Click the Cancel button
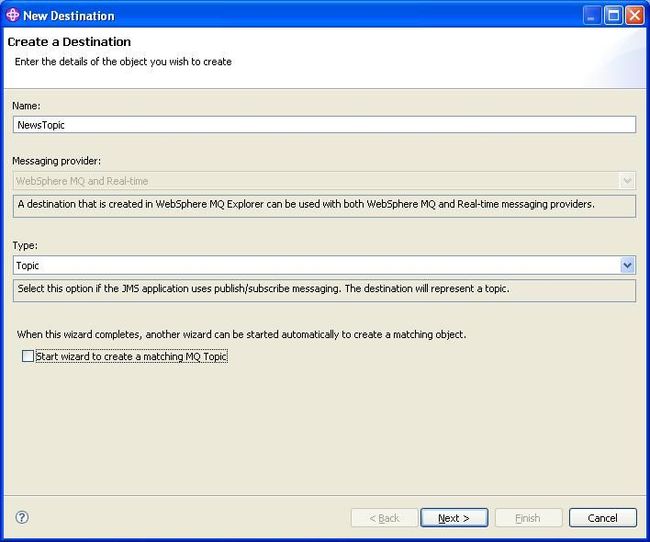This screenshot has height=542, width=650. [x=603, y=518]
